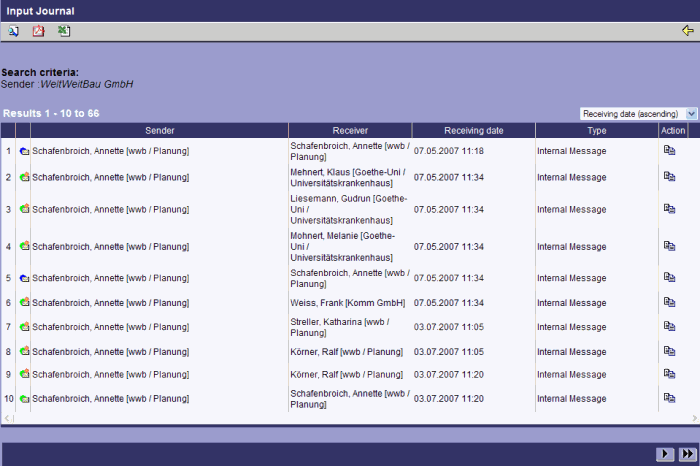Jump to the last results page
This screenshot has height=466, width=700.
click(687, 454)
